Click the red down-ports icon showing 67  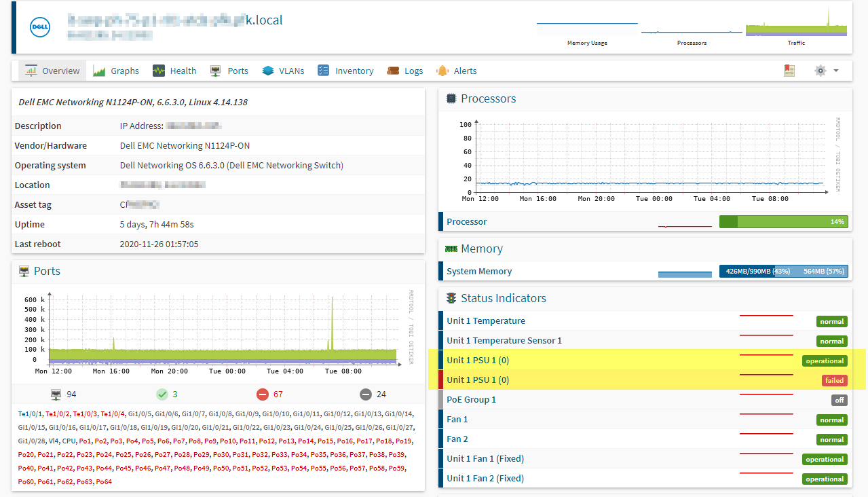coord(263,394)
